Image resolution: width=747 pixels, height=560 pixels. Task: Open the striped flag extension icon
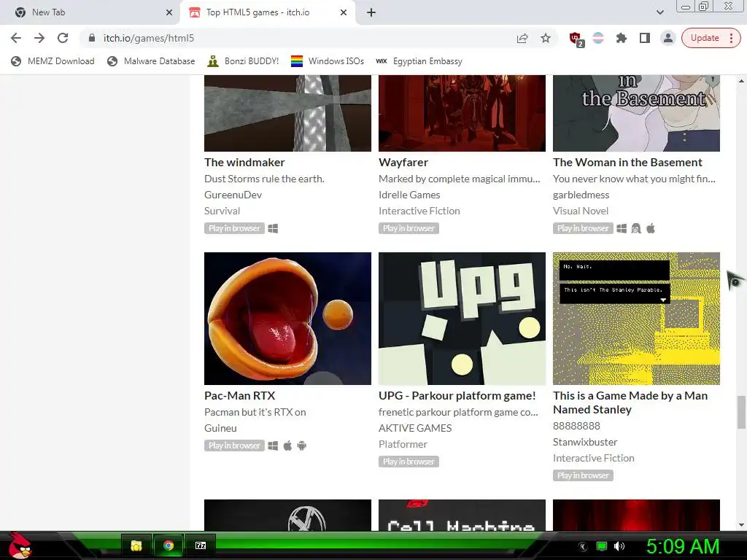(x=598, y=38)
